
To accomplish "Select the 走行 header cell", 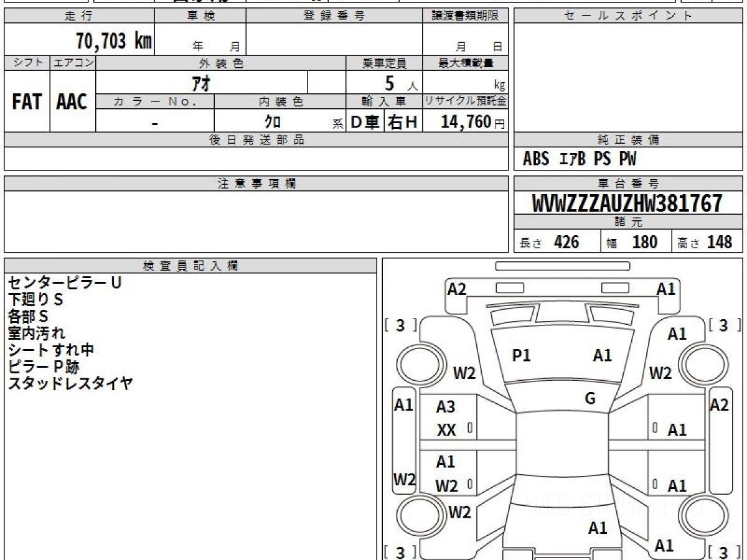I will [x=79, y=16].
